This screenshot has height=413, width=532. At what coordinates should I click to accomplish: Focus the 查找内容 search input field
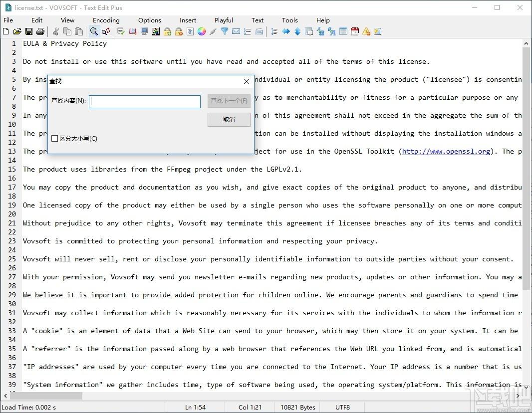(145, 101)
